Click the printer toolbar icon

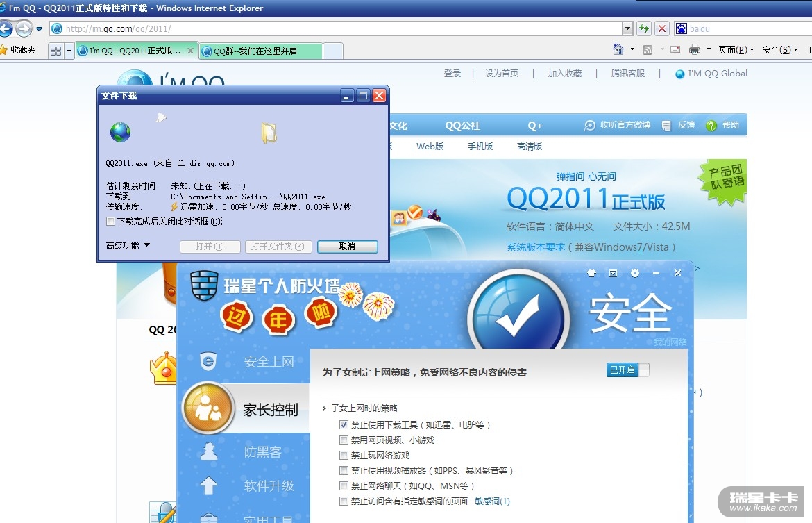pos(695,50)
